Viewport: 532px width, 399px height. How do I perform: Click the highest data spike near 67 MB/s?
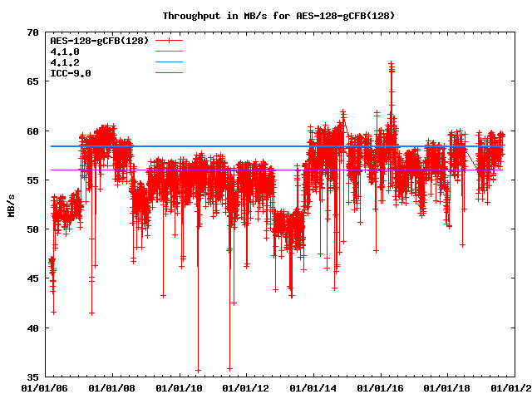391,65
